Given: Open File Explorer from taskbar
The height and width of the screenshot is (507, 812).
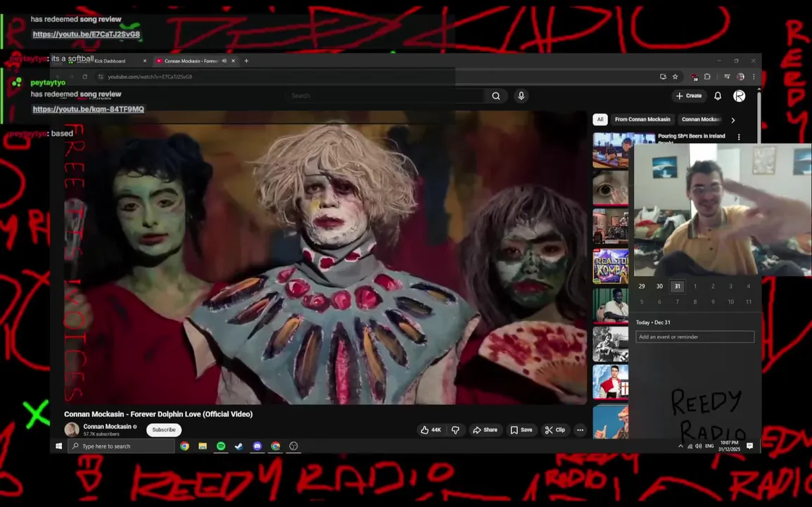Looking at the screenshot, I should (203, 446).
